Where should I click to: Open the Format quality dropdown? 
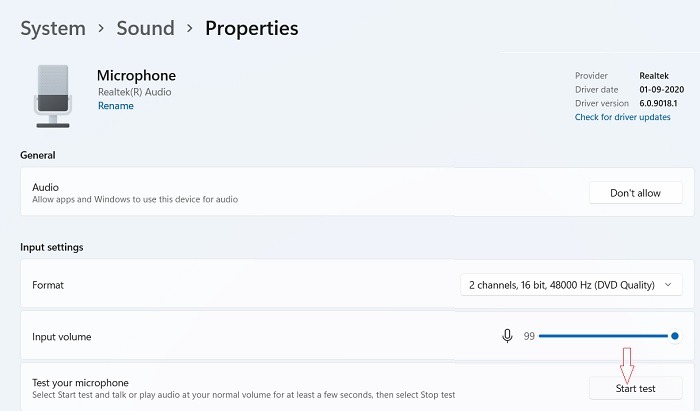tap(571, 285)
